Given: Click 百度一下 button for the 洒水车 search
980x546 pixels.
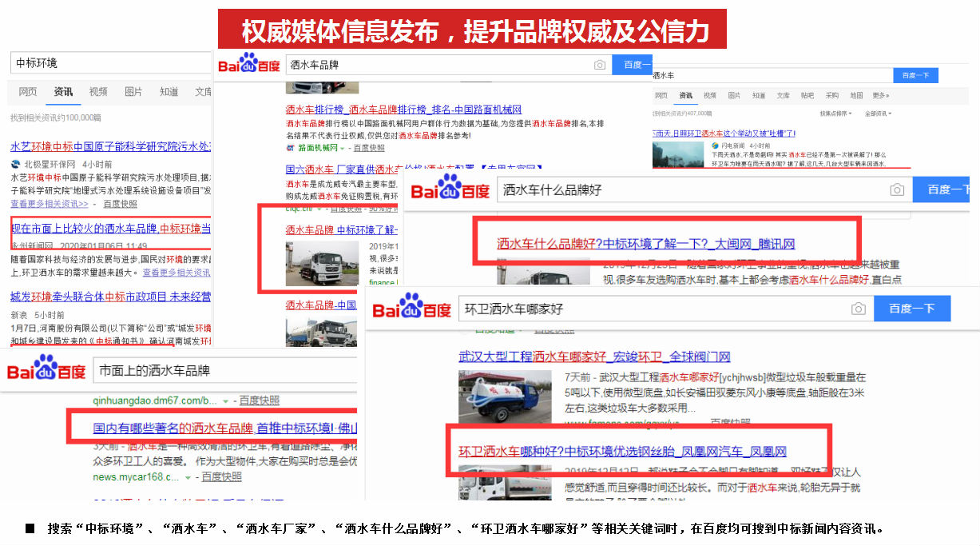Looking at the screenshot, I should (915, 75).
